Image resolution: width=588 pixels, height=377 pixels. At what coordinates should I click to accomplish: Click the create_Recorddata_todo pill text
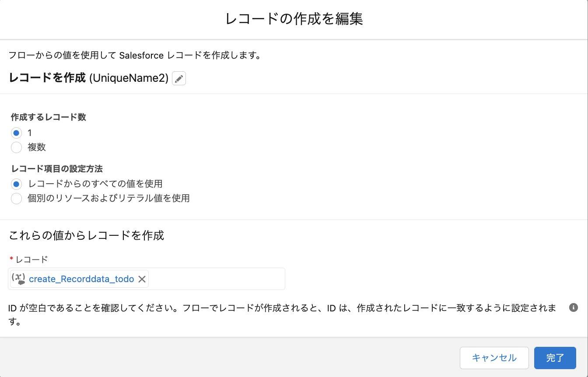(x=81, y=279)
